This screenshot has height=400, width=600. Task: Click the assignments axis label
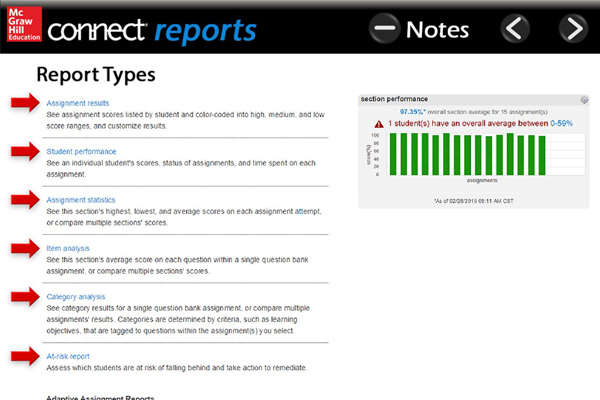coord(482,180)
